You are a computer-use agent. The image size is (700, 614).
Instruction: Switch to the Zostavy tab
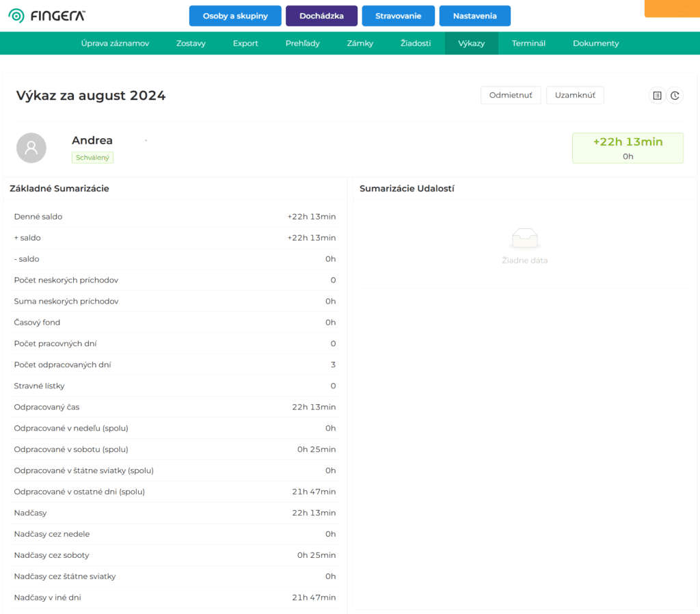(191, 43)
